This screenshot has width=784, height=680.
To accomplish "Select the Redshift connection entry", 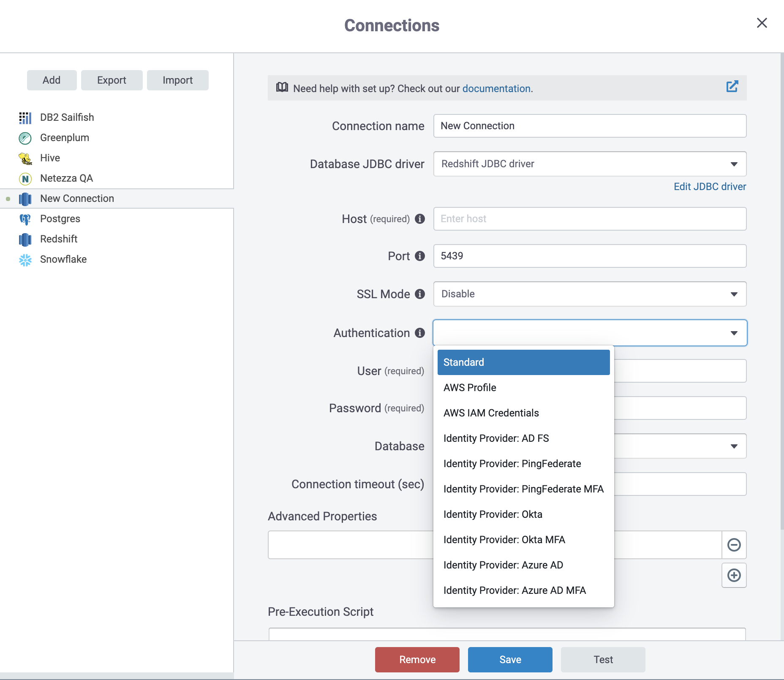I will coord(59,239).
